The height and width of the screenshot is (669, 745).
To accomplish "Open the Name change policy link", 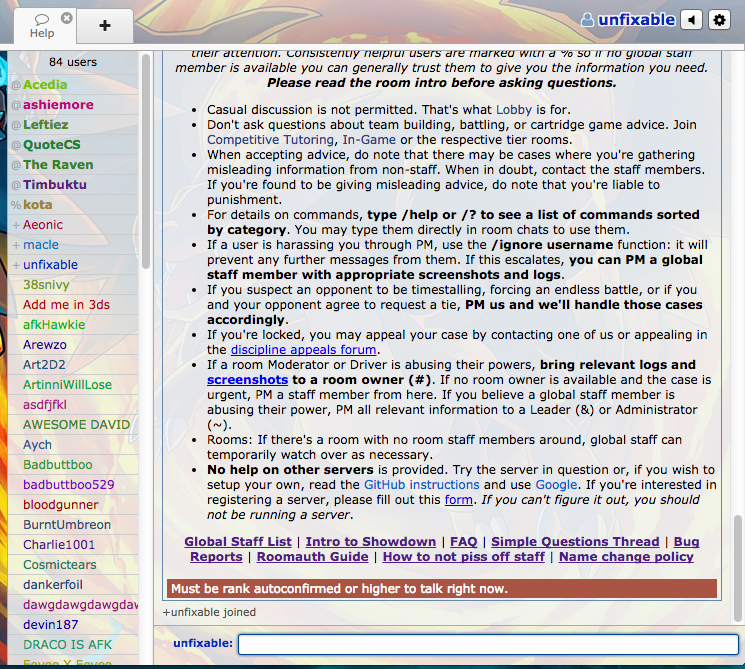I will click(x=626, y=557).
